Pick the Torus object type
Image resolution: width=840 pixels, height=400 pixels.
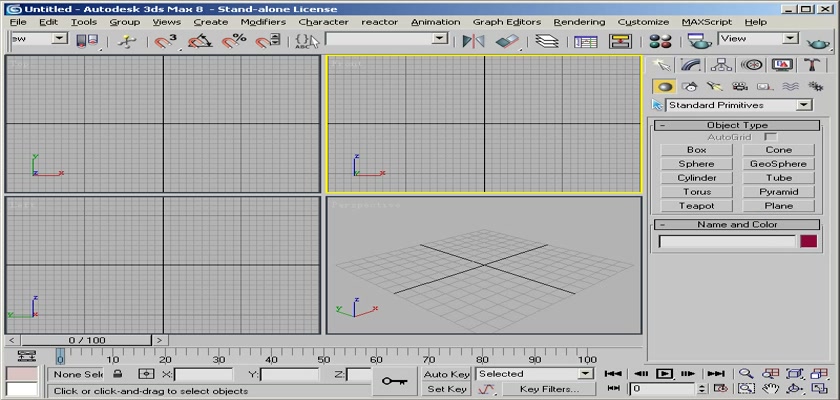point(696,192)
